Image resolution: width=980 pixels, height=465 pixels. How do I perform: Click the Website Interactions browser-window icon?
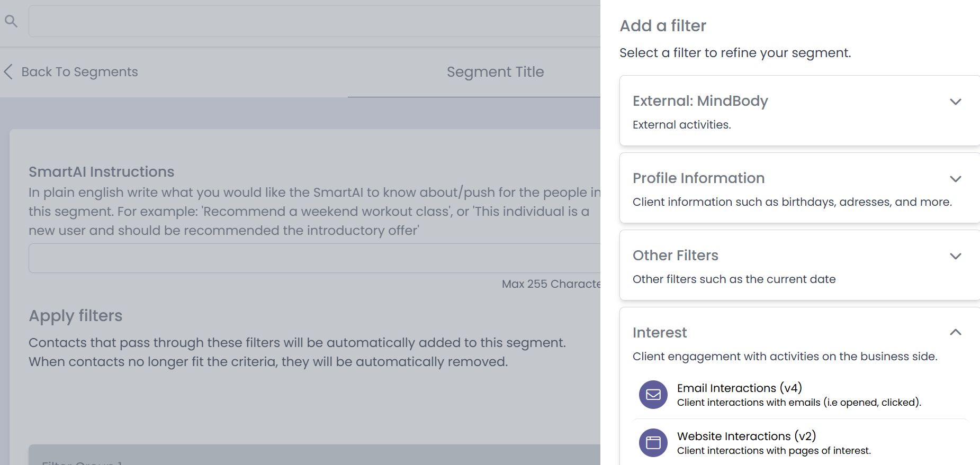pyautogui.click(x=653, y=443)
